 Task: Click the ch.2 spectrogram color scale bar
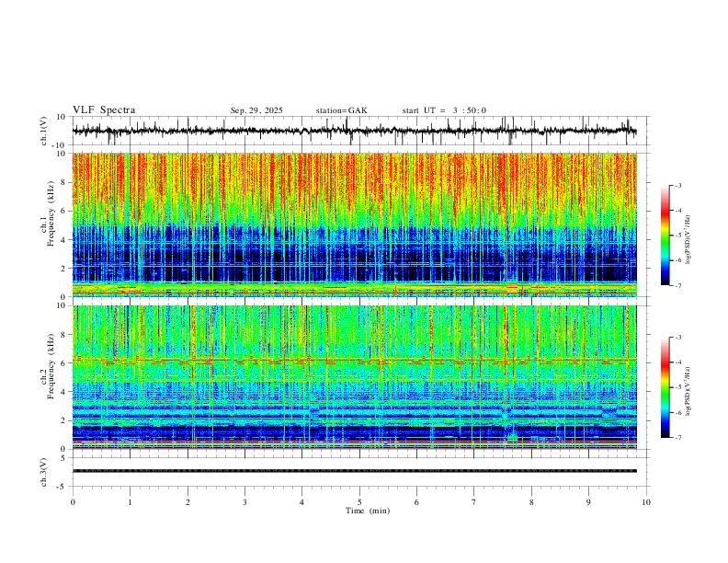tap(665, 387)
